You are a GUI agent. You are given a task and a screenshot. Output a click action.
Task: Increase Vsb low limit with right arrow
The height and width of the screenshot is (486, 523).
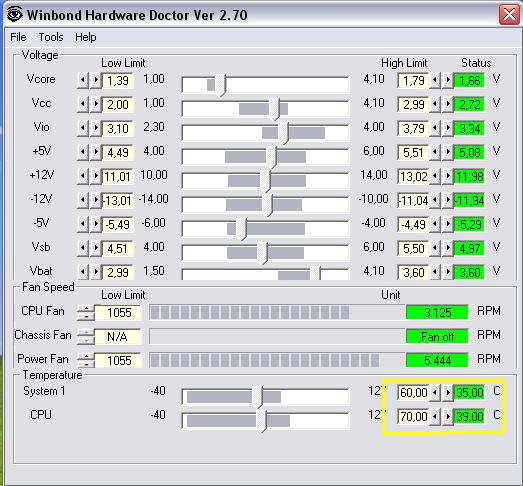click(x=96, y=249)
